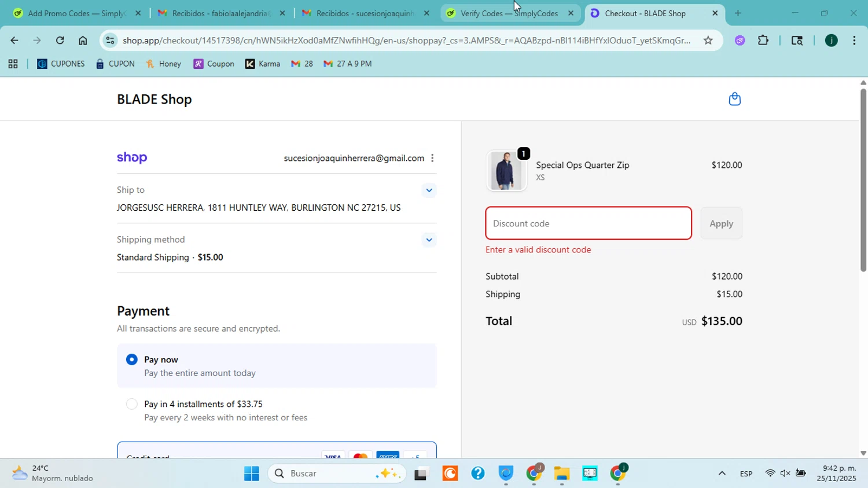The width and height of the screenshot is (868, 488).
Task: Open the Karma bookmark
Action: [263, 64]
